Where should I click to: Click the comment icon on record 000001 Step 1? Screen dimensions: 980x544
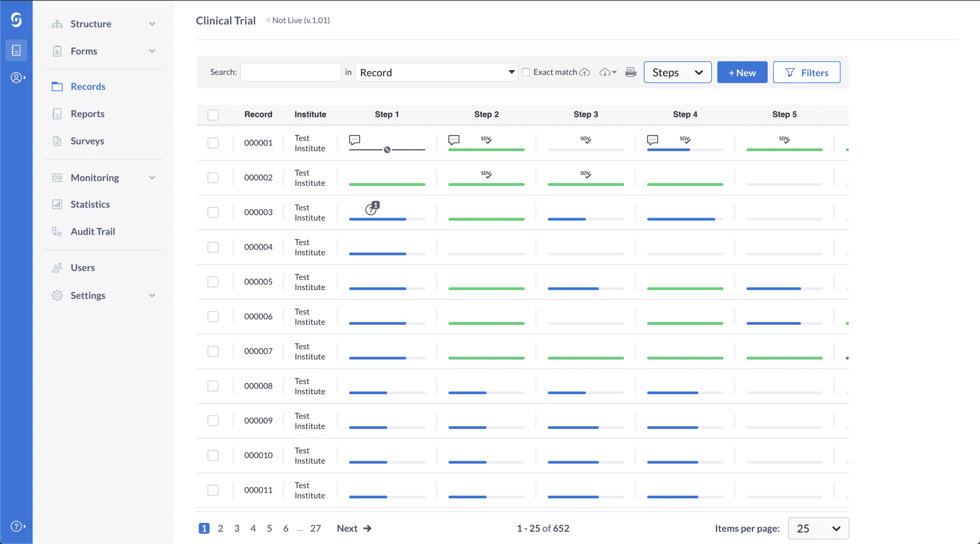pos(354,139)
